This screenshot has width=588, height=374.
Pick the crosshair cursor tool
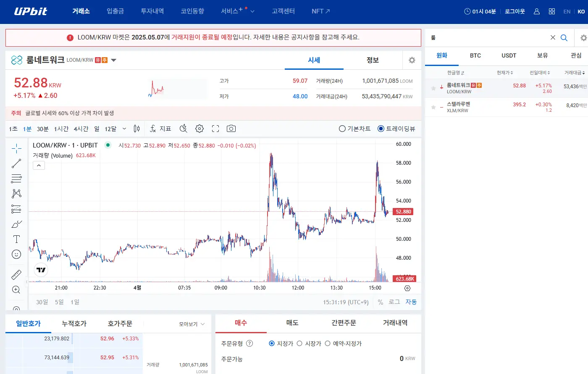16,148
